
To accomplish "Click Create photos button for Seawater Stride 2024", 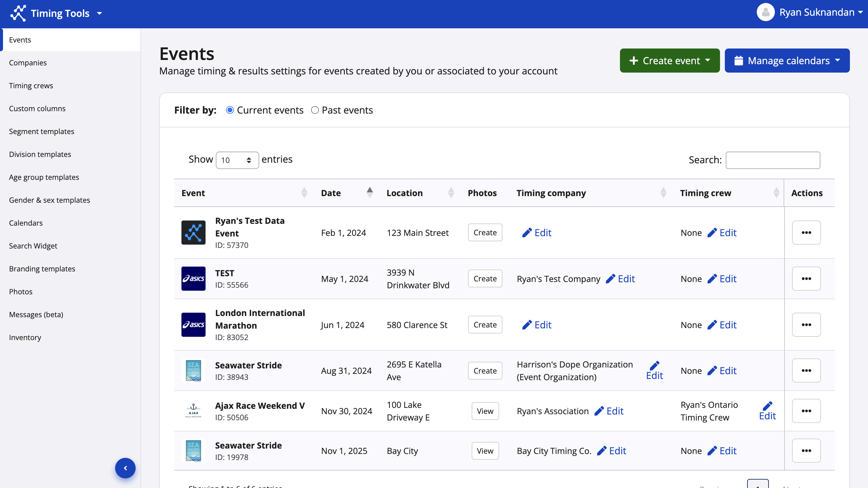I will 485,371.
